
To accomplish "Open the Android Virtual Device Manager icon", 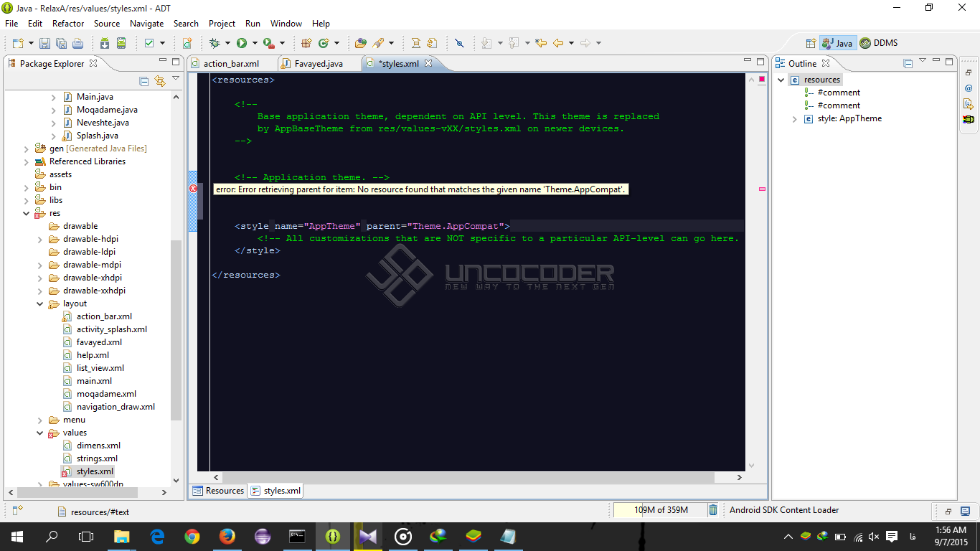I will pyautogui.click(x=121, y=43).
